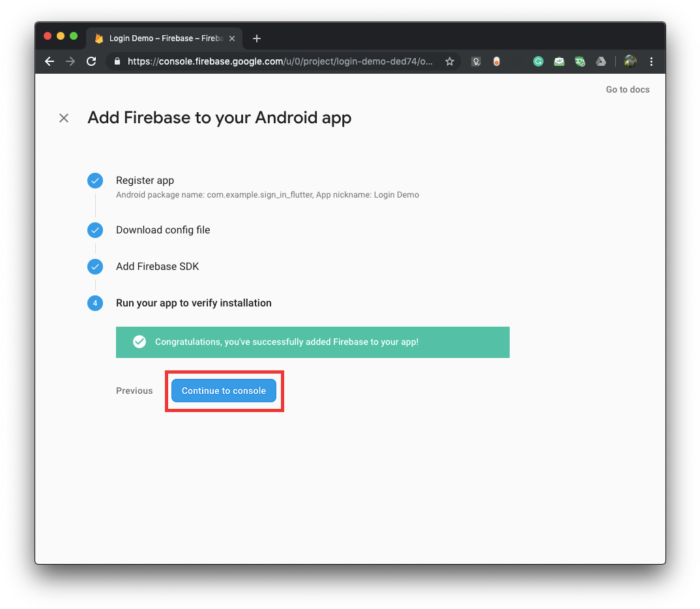The height and width of the screenshot is (609, 700).
Task: View site info via the padlock icon
Action: click(117, 61)
